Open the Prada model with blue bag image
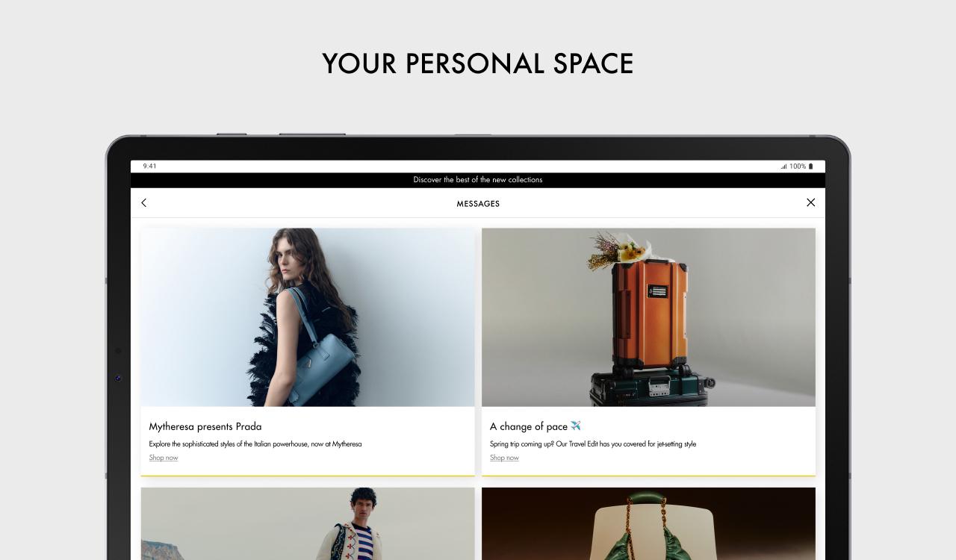The width and height of the screenshot is (956, 560). [x=308, y=317]
